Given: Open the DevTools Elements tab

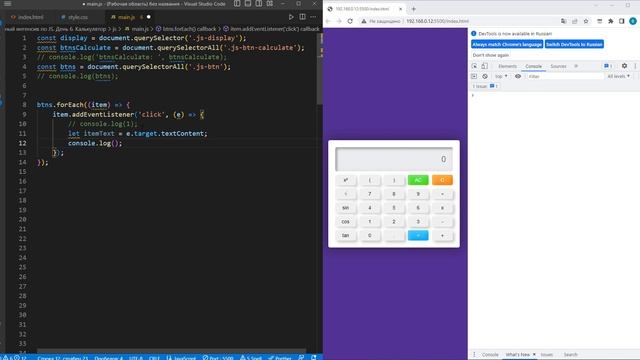Looking at the screenshot, I should click(x=507, y=66).
